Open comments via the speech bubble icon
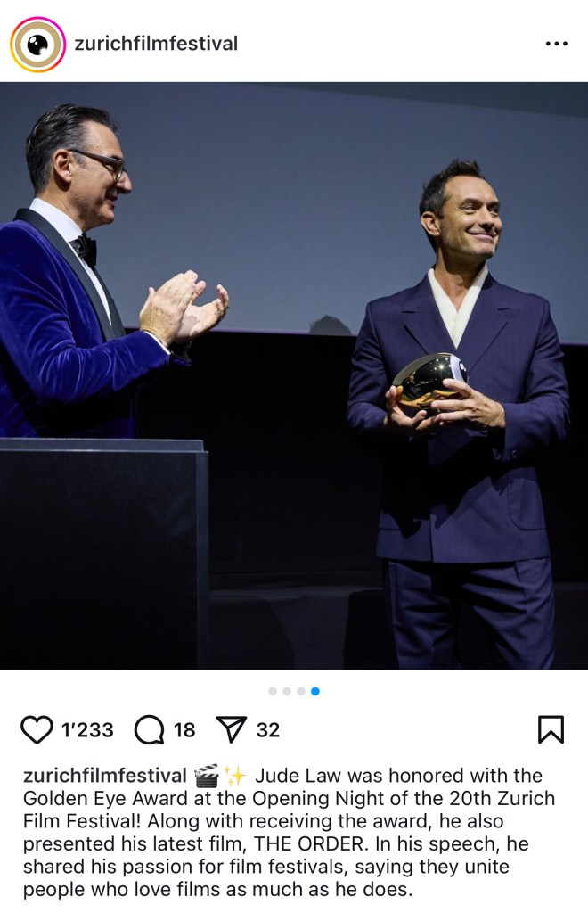Image resolution: width=588 pixels, height=913 pixels. (150, 729)
